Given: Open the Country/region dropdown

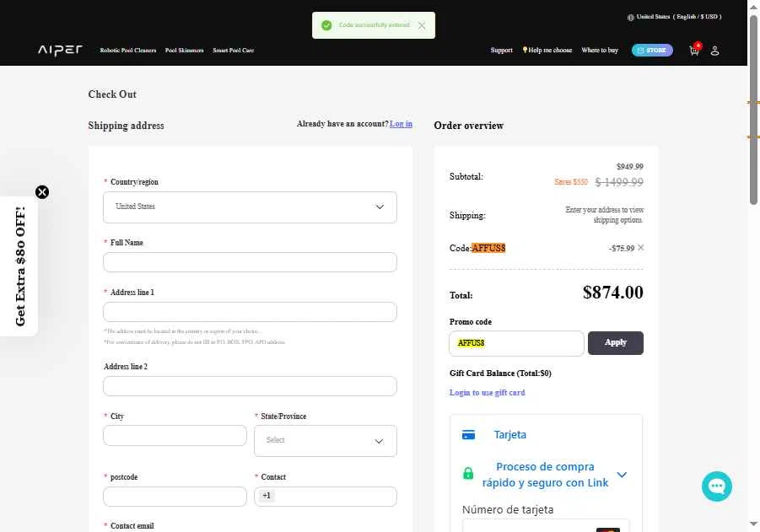Looking at the screenshot, I should coord(251,207).
